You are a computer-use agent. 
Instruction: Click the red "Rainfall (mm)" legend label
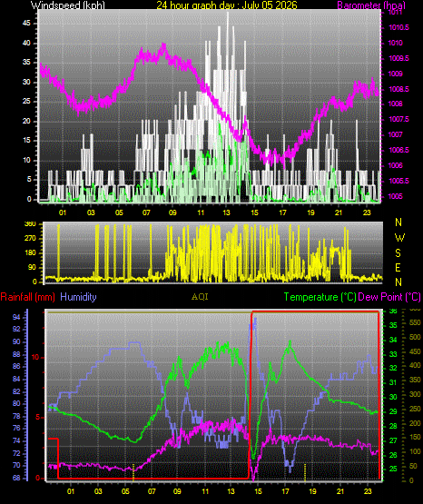pos(27,297)
